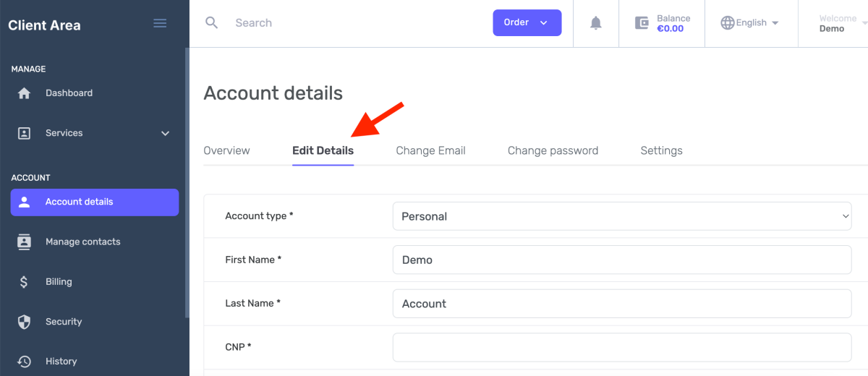Click the Dashboard home icon
868x376 pixels.
tap(25, 93)
